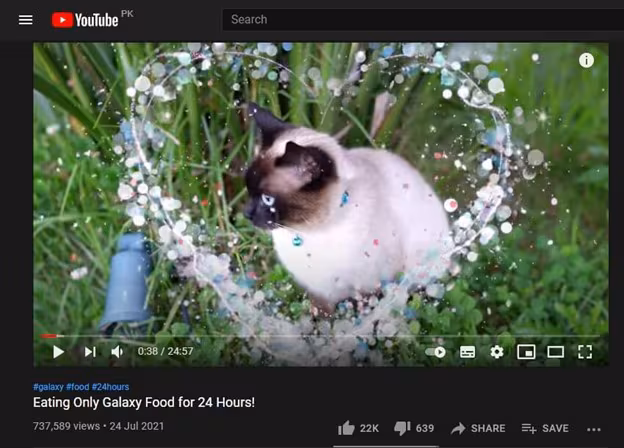Mute the video volume

click(x=117, y=352)
